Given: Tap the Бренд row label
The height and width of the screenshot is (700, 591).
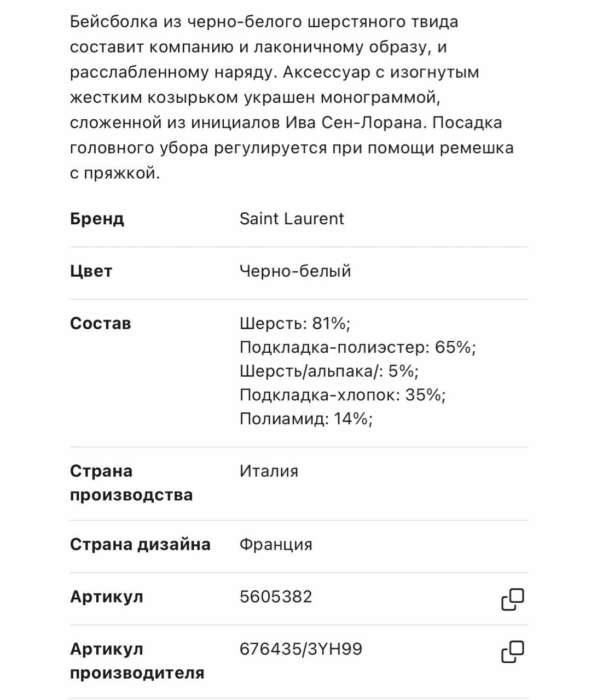Looking at the screenshot, I should 97,219.
